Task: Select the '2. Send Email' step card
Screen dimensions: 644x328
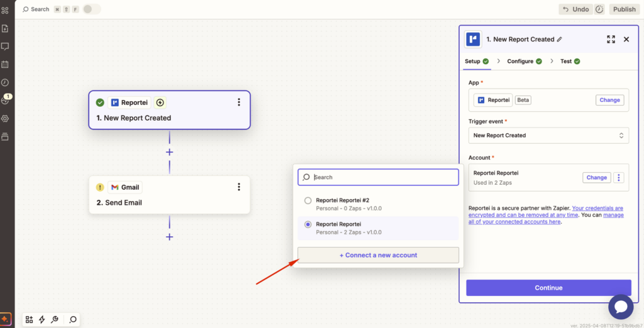Action: pyautogui.click(x=169, y=195)
